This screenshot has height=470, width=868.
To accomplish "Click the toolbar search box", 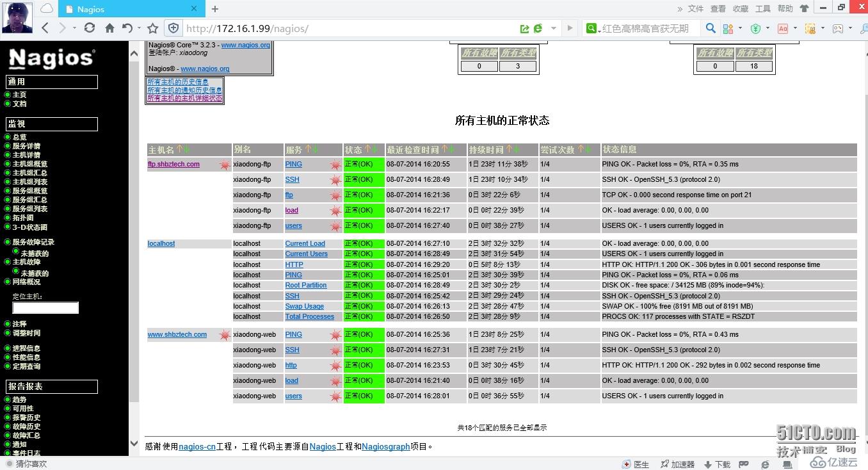I will coord(645,28).
